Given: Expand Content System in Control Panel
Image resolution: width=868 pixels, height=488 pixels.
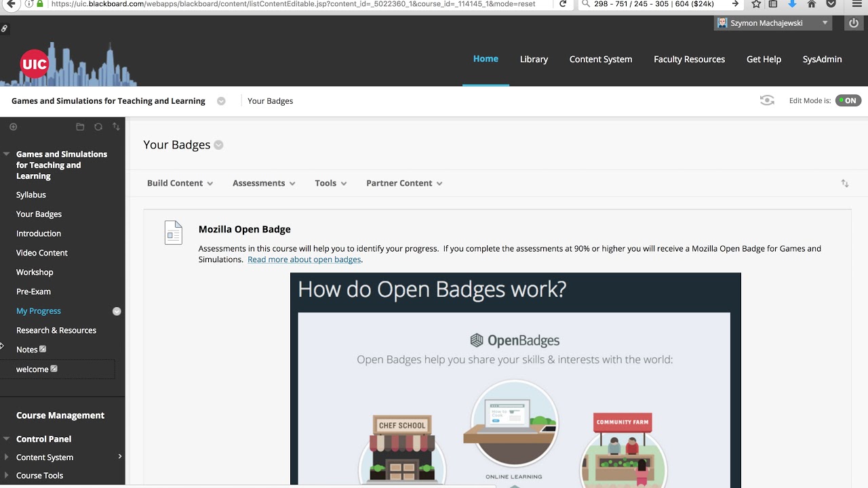Looking at the screenshot, I should pos(6,457).
